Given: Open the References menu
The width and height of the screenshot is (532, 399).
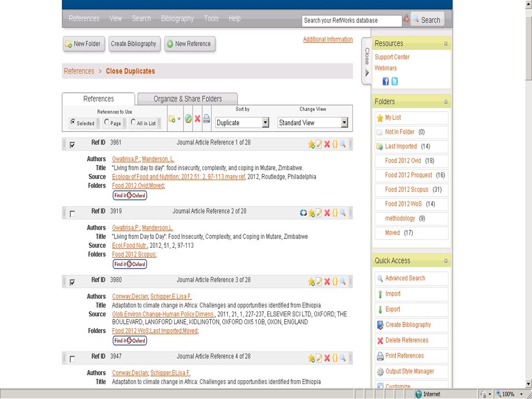Looking at the screenshot, I should click(x=84, y=18).
